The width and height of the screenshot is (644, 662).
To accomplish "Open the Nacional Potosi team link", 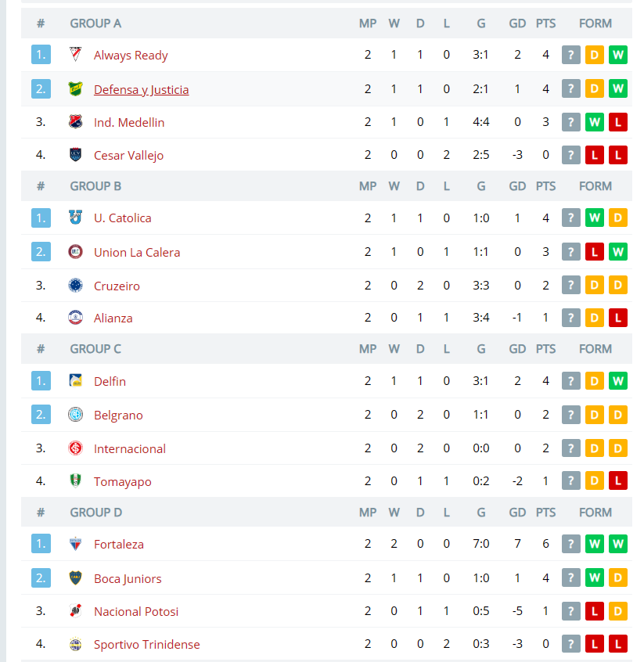I will click(136, 611).
